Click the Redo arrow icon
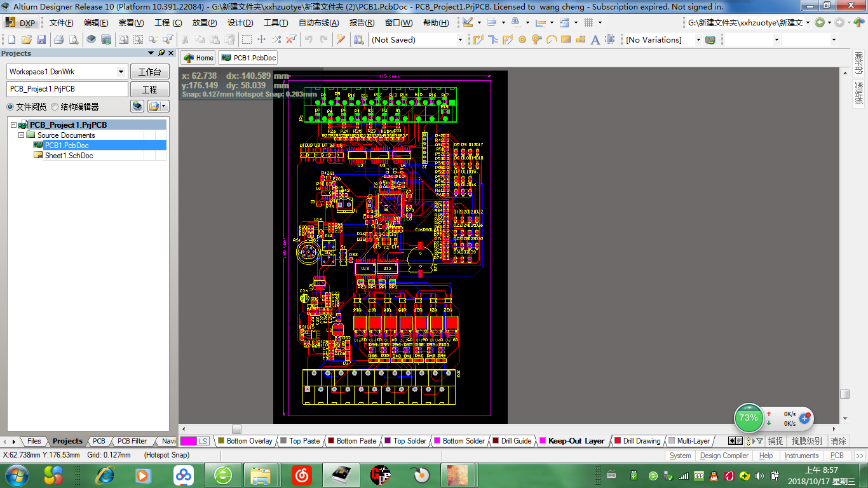The image size is (868, 488). pos(323,39)
